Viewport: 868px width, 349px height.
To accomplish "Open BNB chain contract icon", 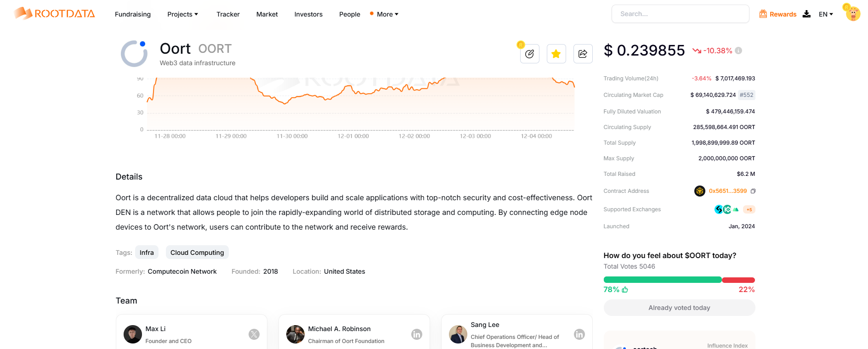I will tap(699, 191).
